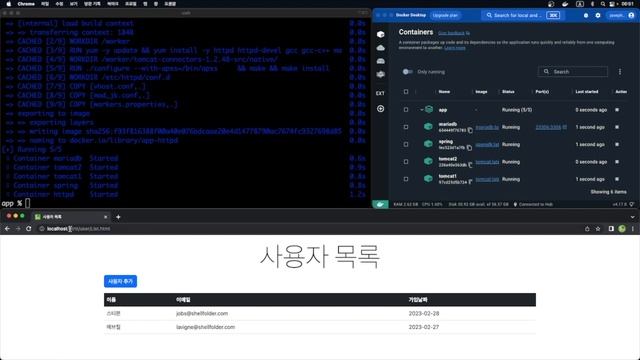Sort containers by Name column

444,92
